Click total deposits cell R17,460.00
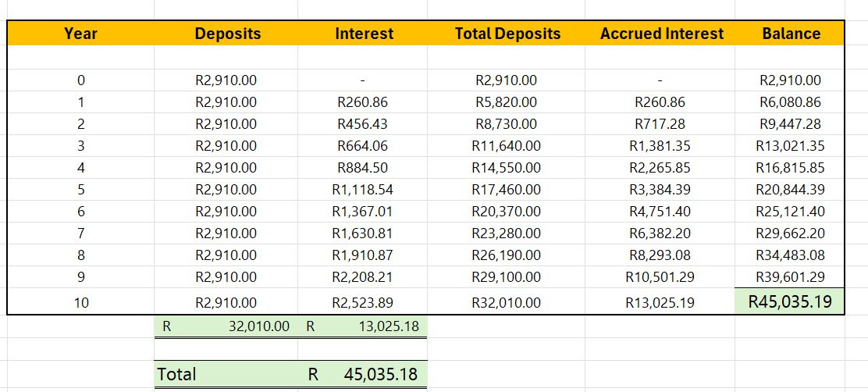Screen dimensions: 868x392 [x=506, y=189]
